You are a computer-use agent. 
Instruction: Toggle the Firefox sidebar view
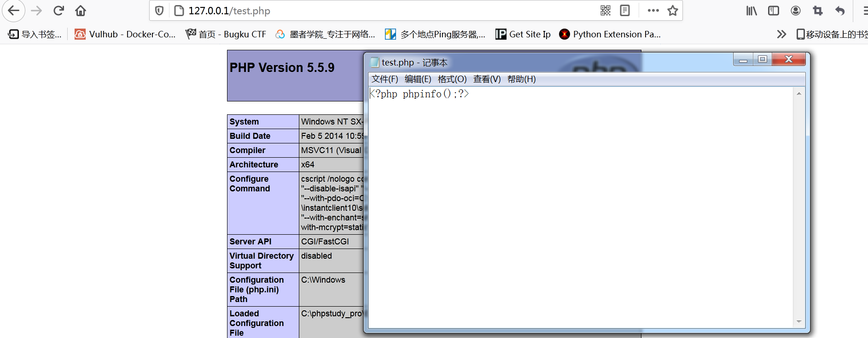point(774,11)
